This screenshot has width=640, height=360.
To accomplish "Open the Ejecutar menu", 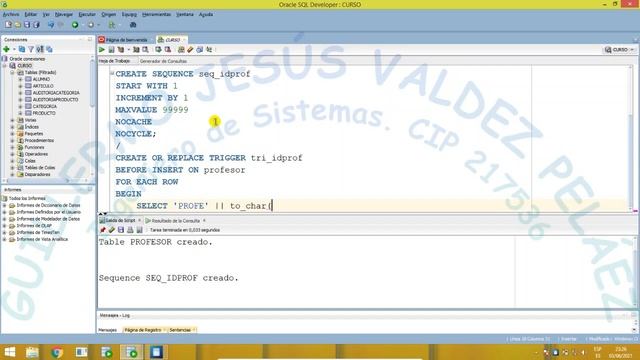I will tap(87, 14).
